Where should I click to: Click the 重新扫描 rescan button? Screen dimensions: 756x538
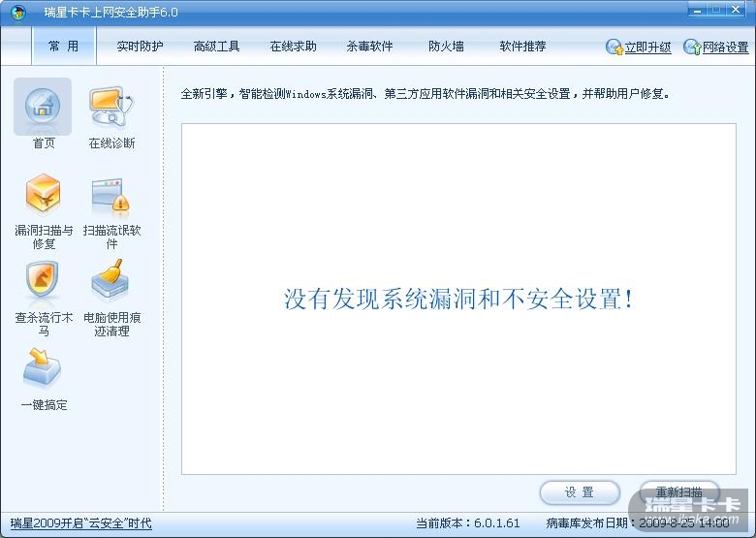coord(679,492)
